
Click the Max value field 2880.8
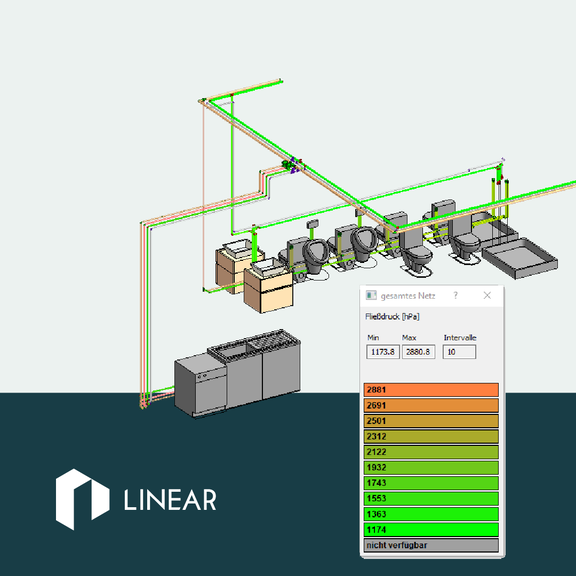point(418,352)
